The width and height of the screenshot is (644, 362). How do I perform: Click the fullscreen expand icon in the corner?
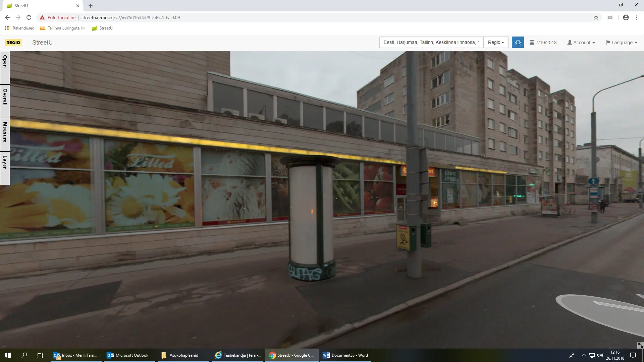pos(640,345)
